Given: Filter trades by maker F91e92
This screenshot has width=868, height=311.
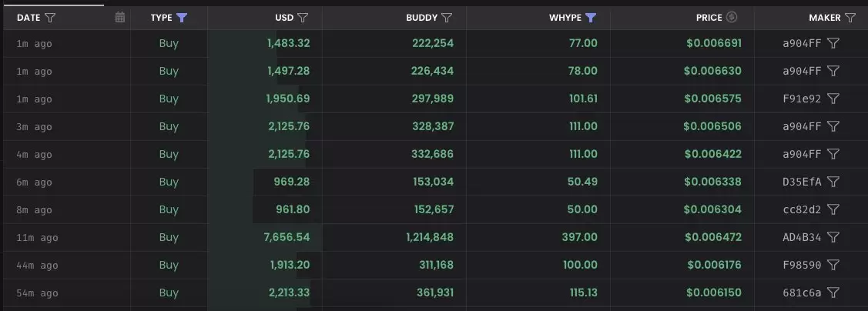Looking at the screenshot, I should (833, 99).
